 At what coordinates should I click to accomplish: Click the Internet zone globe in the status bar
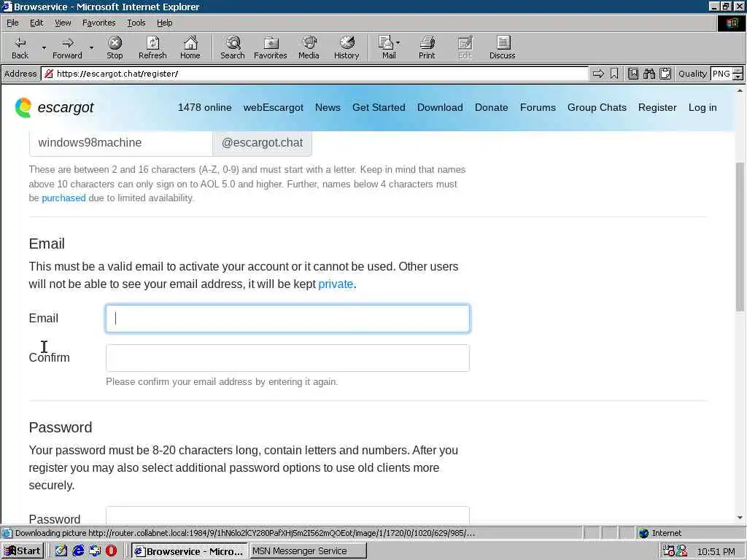644,533
